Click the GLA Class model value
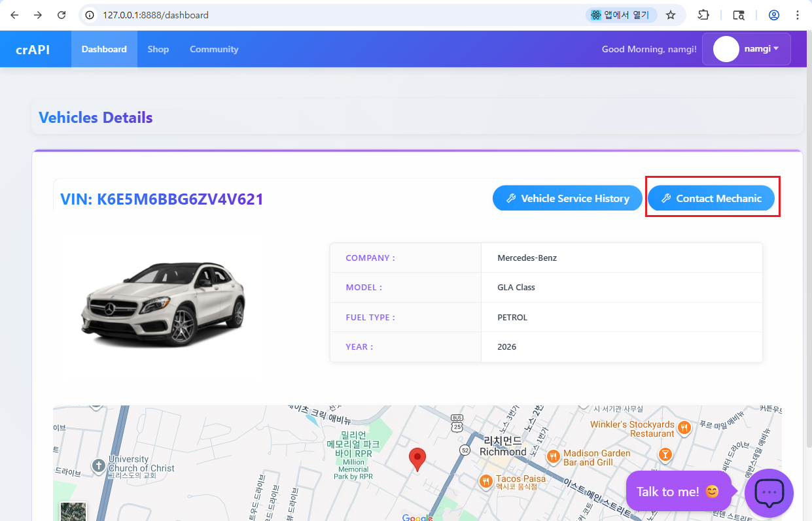The width and height of the screenshot is (812, 521). pyautogui.click(x=516, y=287)
